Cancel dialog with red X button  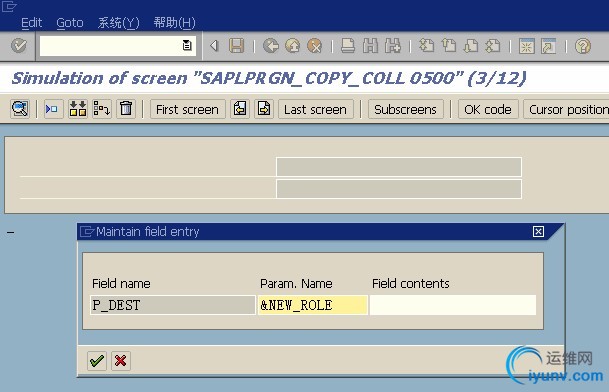pyautogui.click(x=120, y=361)
